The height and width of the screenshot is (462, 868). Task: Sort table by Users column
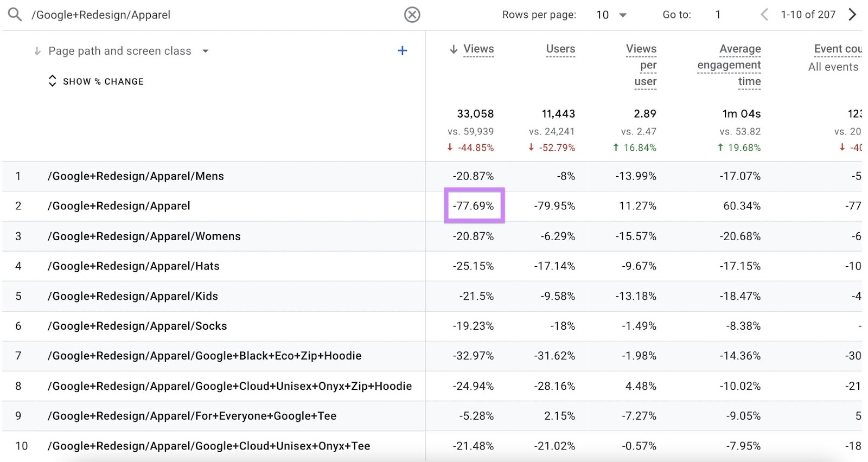click(x=560, y=49)
